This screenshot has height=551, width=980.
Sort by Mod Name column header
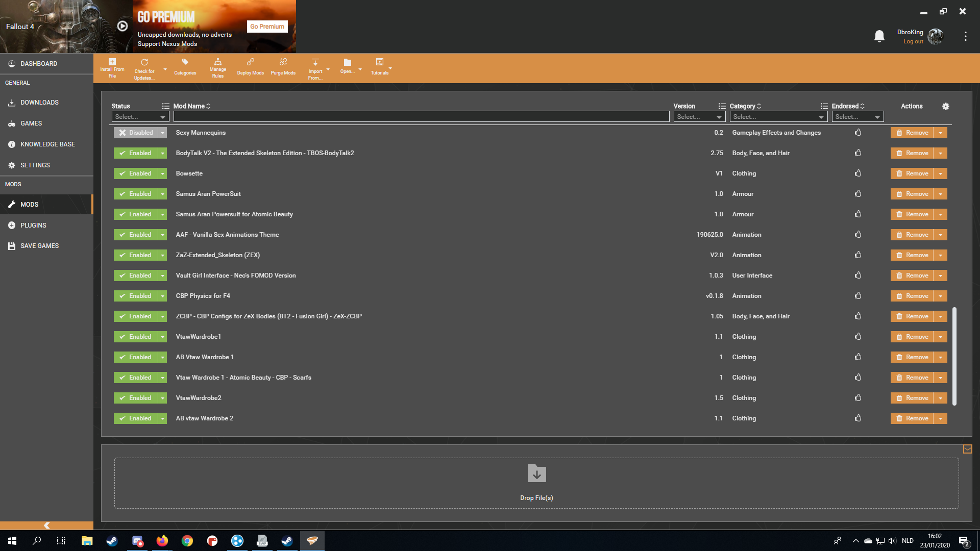pos(191,106)
